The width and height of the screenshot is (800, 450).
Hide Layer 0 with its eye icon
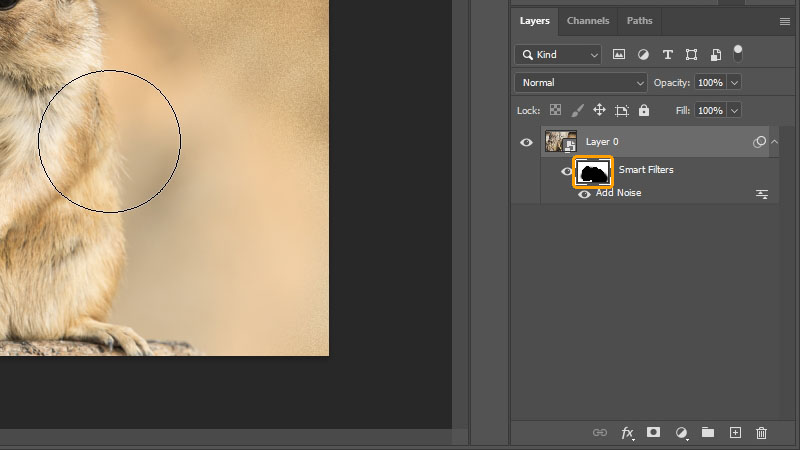(526, 142)
